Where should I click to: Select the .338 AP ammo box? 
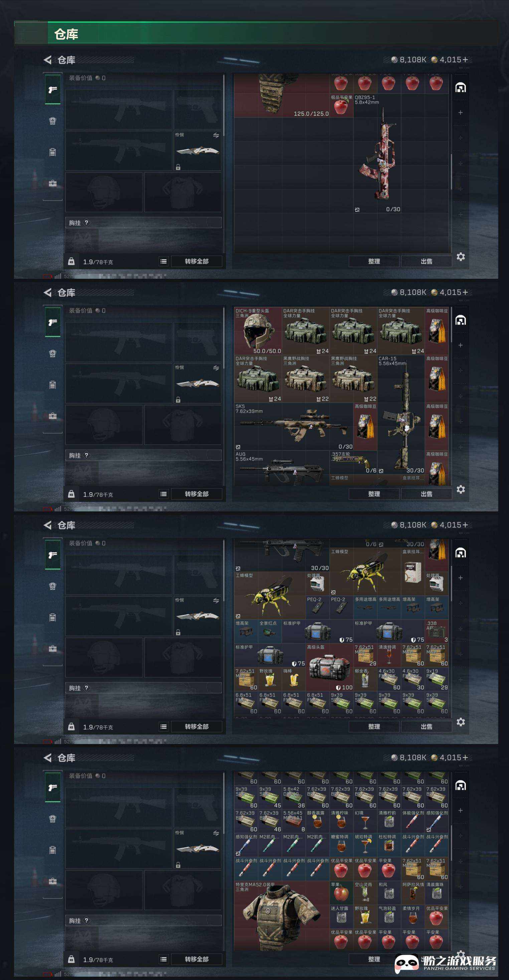pos(437,631)
